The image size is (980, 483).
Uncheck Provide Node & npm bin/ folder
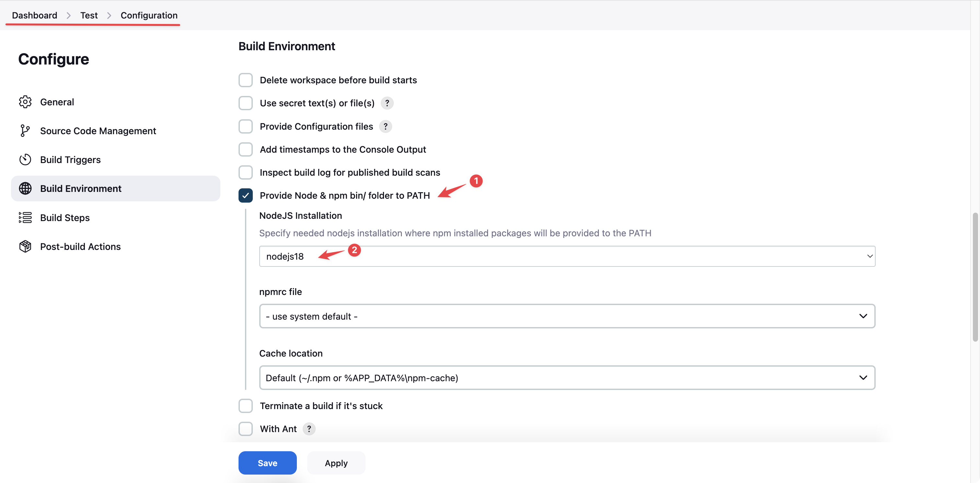[x=245, y=195]
